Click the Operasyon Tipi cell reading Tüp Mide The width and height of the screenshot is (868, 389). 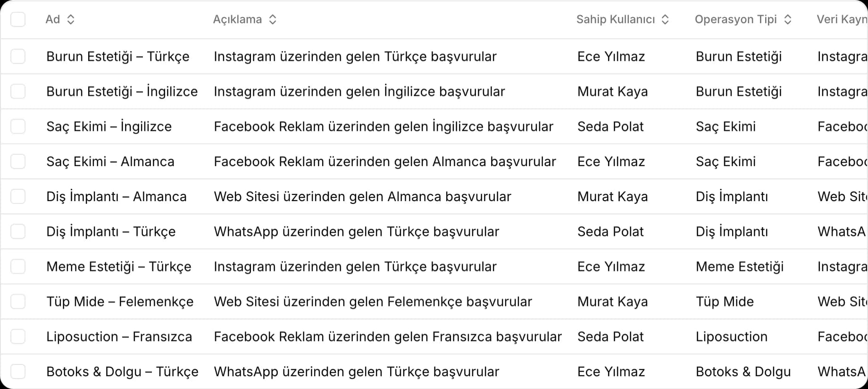tap(725, 302)
